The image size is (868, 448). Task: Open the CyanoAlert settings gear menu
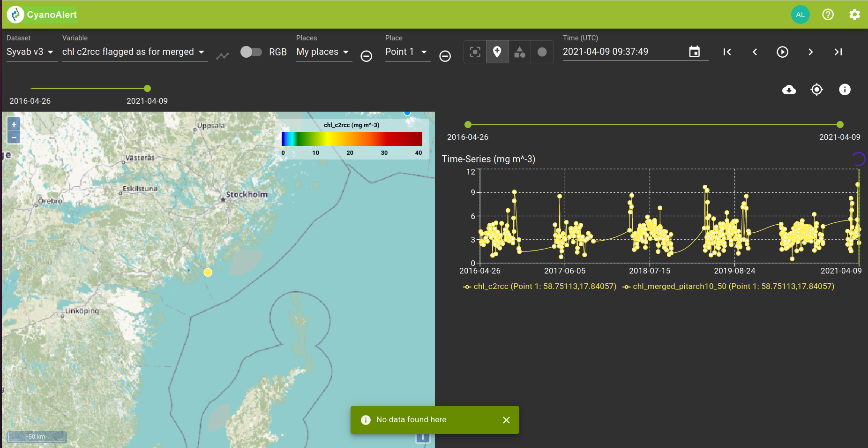coord(855,15)
